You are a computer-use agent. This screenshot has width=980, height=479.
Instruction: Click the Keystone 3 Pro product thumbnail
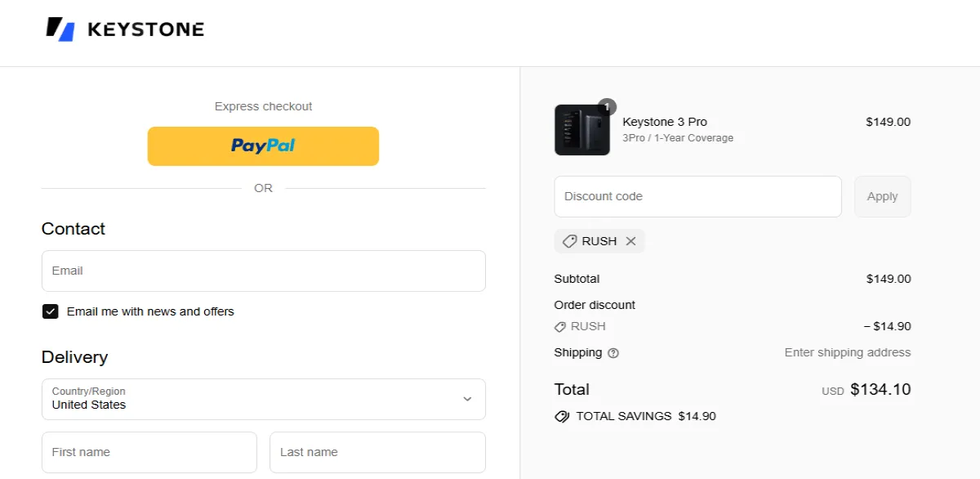581,129
